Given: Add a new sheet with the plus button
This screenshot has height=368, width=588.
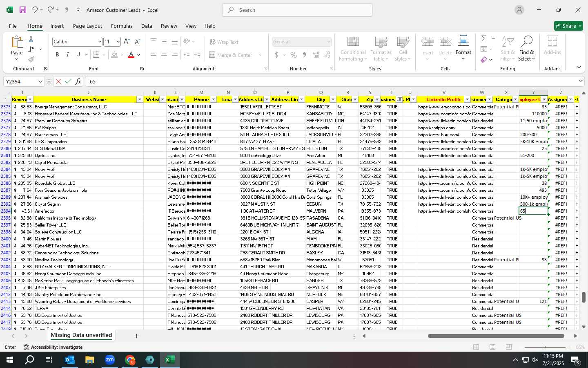Looking at the screenshot, I should (136, 336).
